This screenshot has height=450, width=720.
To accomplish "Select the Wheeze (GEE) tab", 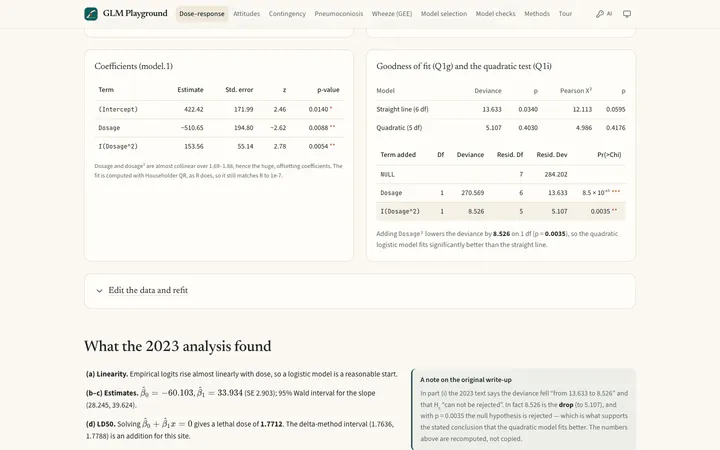I will coord(392,14).
